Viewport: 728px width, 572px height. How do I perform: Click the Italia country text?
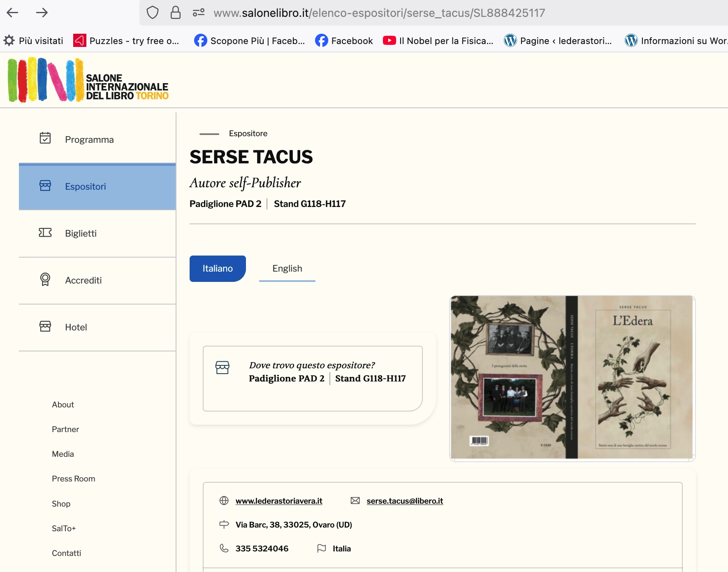342,549
